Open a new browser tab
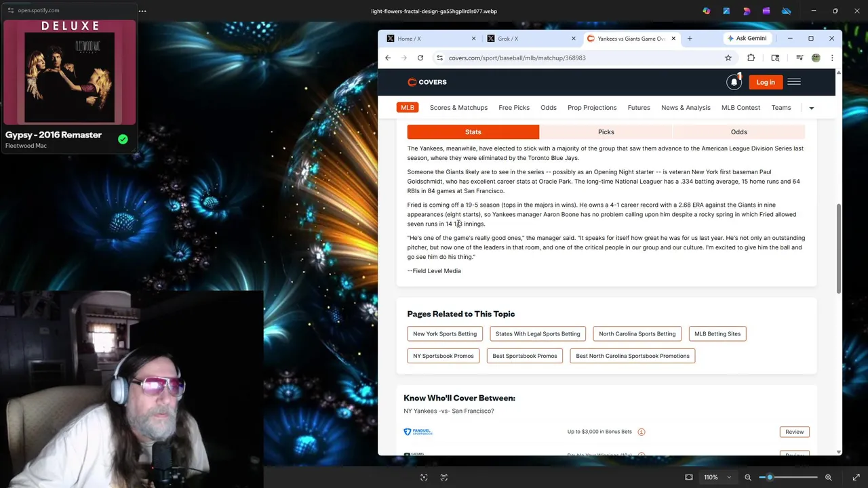868x488 pixels. click(690, 39)
